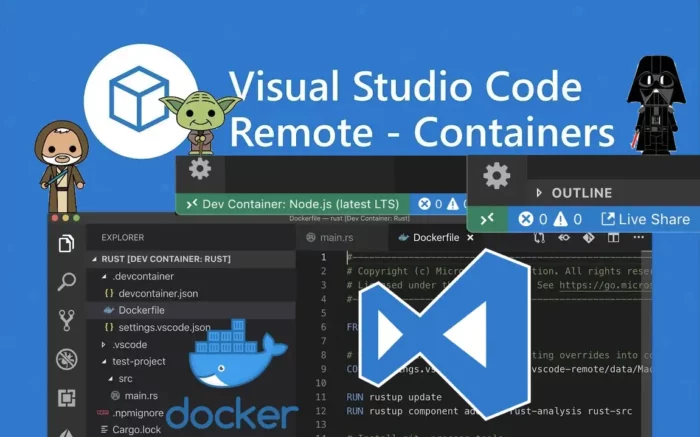Click line number 11 in gutter

pyautogui.click(x=321, y=397)
